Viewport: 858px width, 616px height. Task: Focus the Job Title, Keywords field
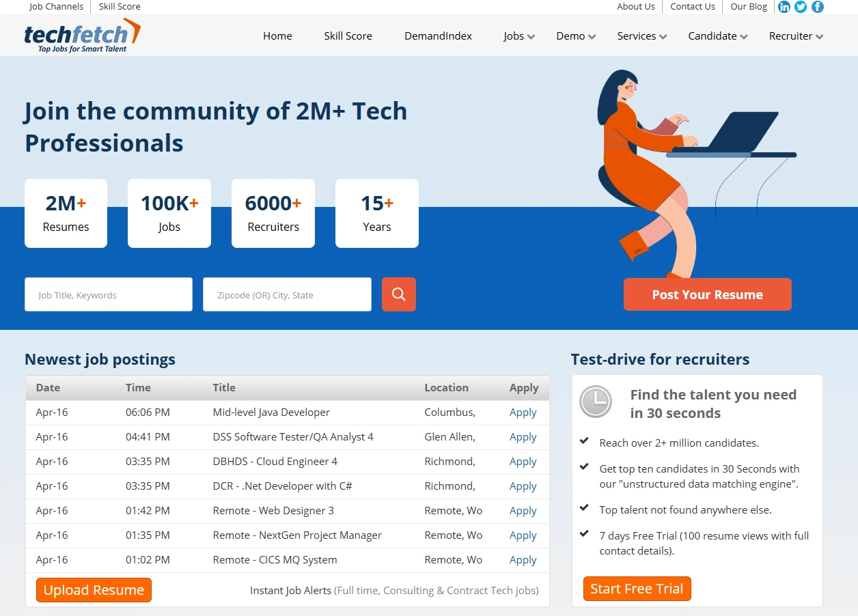[x=109, y=294]
